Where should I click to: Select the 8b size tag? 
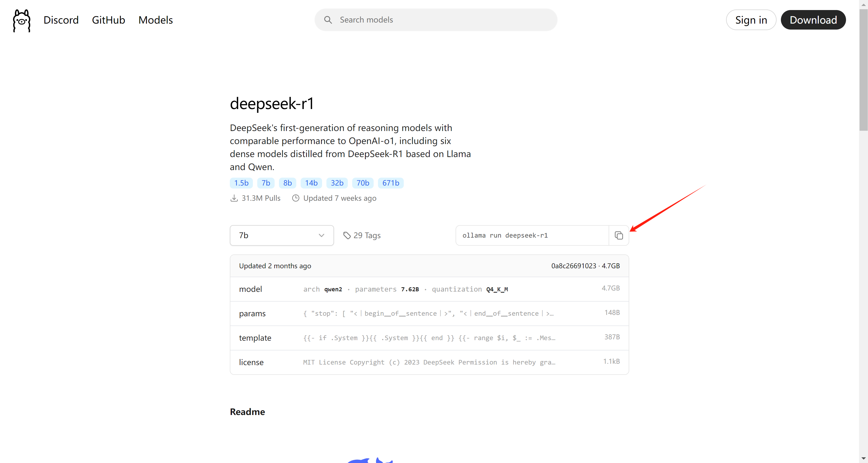pyautogui.click(x=287, y=183)
